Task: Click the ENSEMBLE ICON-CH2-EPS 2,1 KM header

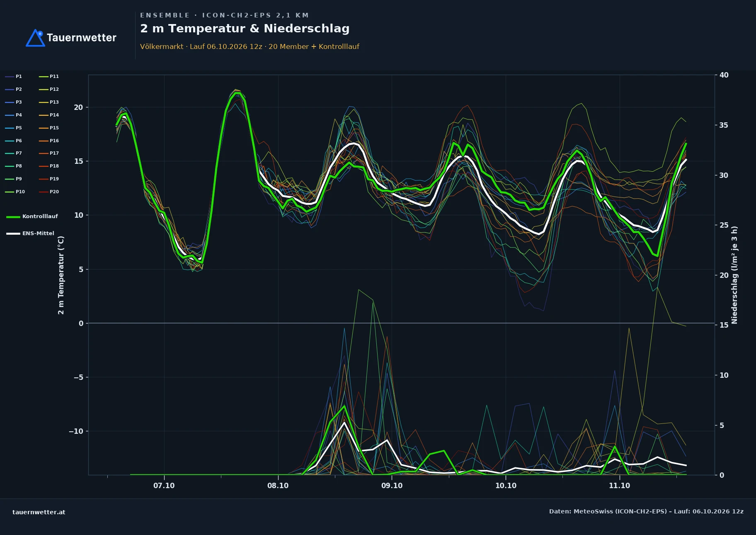Action: pyautogui.click(x=224, y=15)
